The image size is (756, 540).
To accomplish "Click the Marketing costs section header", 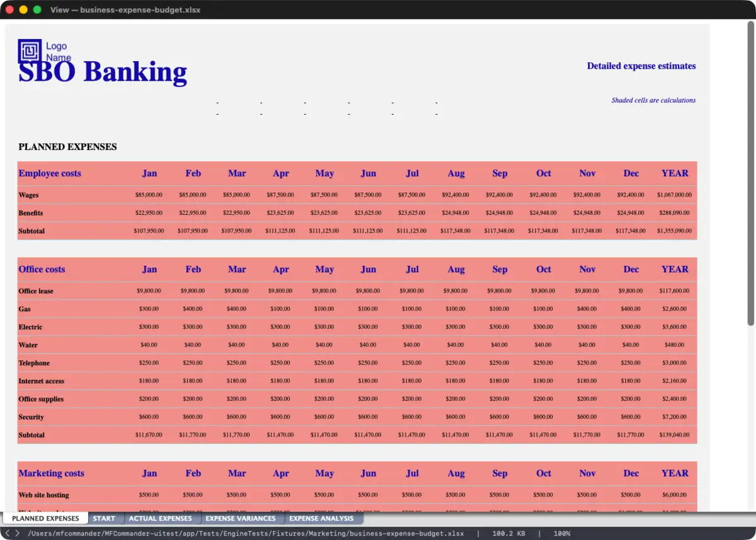I will [51, 473].
